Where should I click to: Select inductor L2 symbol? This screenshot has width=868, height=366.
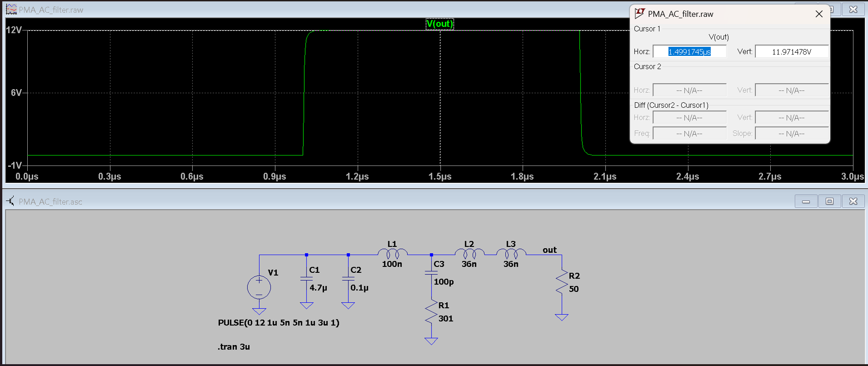click(x=469, y=253)
